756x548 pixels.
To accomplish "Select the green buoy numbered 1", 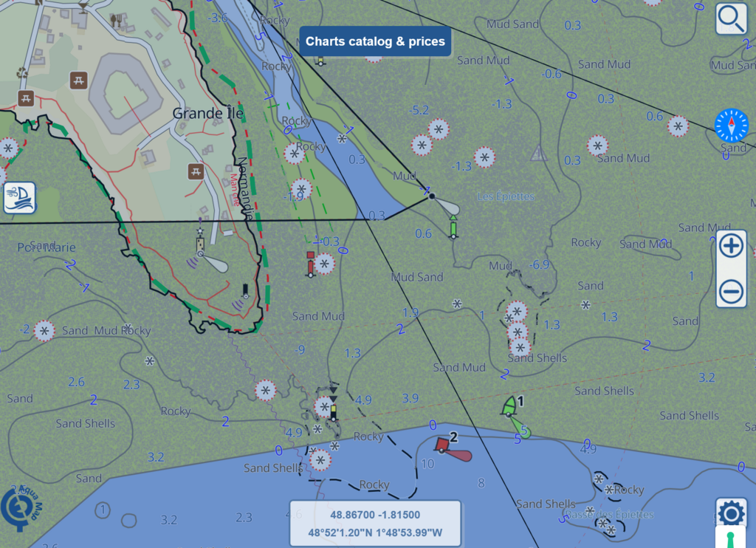I will tap(509, 407).
